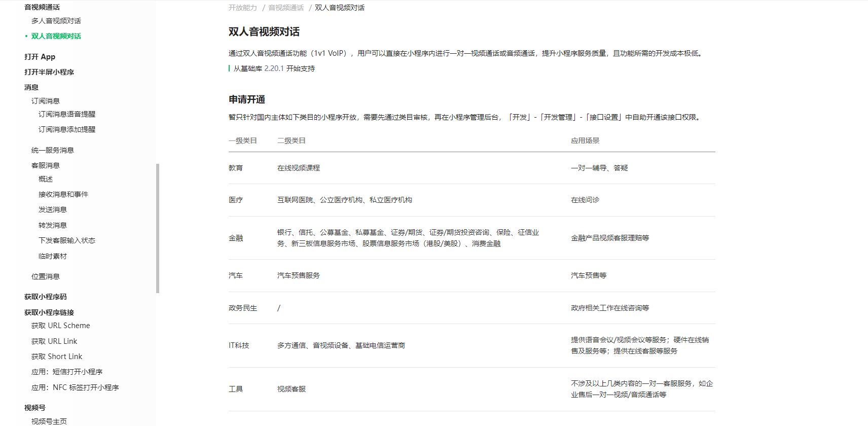Open 临时素材 sidebar entry

coord(53,256)
